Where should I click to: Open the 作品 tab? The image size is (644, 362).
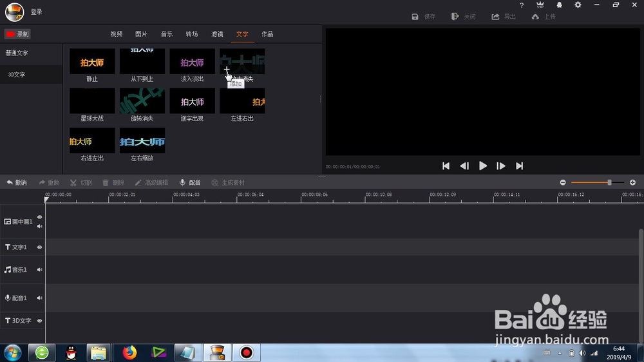pyautogui.click(x=267, y=34)
